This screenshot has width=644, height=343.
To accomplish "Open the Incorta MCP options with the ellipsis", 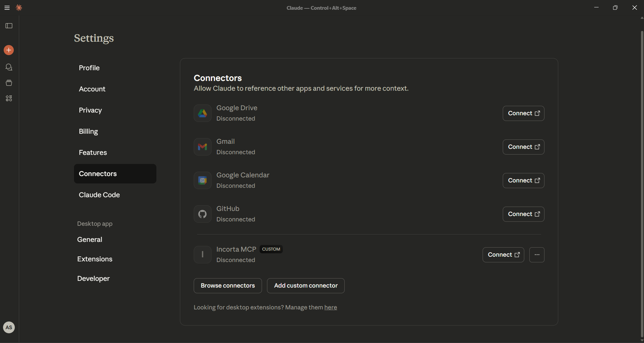I will tap(537, 255).
